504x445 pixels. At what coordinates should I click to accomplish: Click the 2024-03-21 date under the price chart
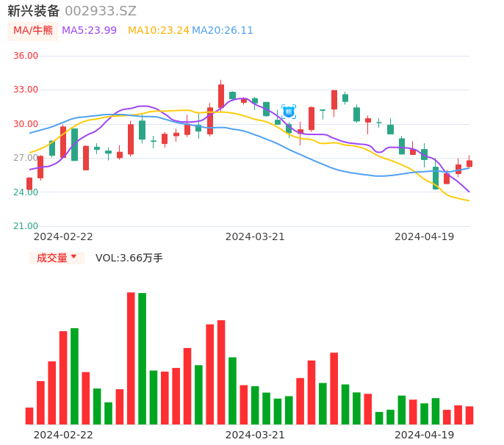click(x=255, y=236)
